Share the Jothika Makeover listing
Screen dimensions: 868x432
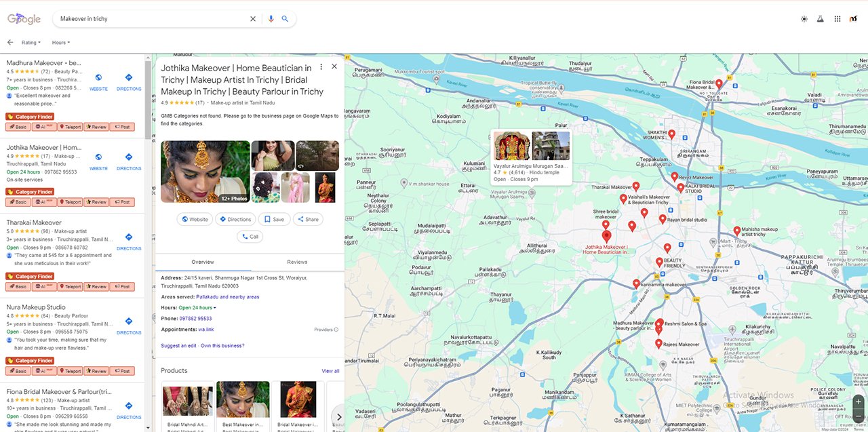pos(308,219)
